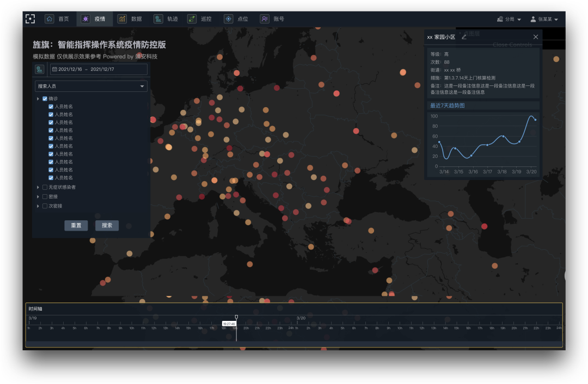Click the 旌旗：智能指挥操作系统疫情防控版 title

click(100, 45)
